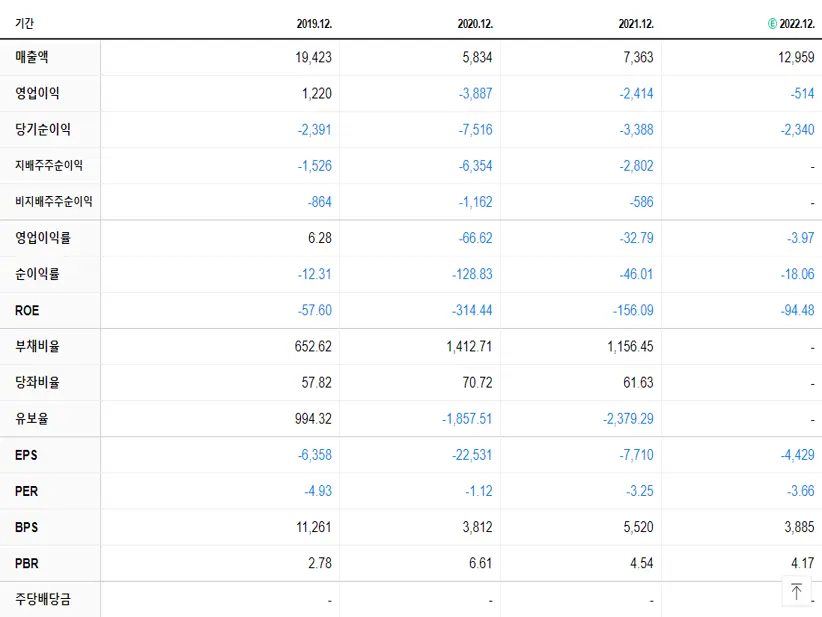Click the 1,220 operating profit value
Screen dimensions: 822x617
(x=317, y=93)
